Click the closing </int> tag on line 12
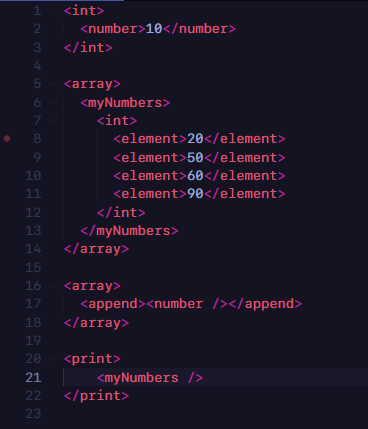Screen dimensions: 368x429 (x=121, y=213)
